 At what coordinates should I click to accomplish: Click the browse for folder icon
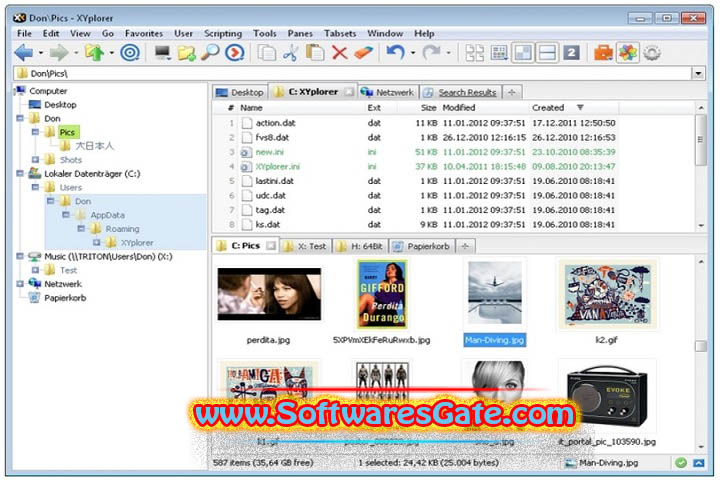pos(186,53)
